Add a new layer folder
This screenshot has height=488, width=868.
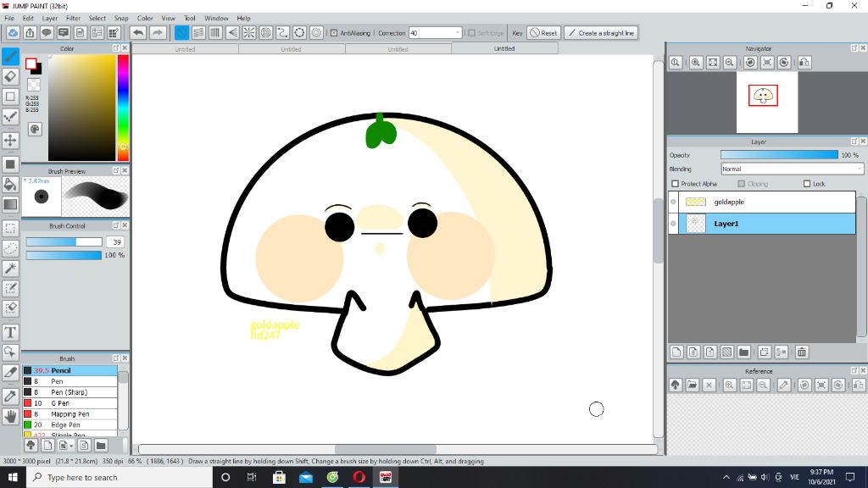pos(744,352)
